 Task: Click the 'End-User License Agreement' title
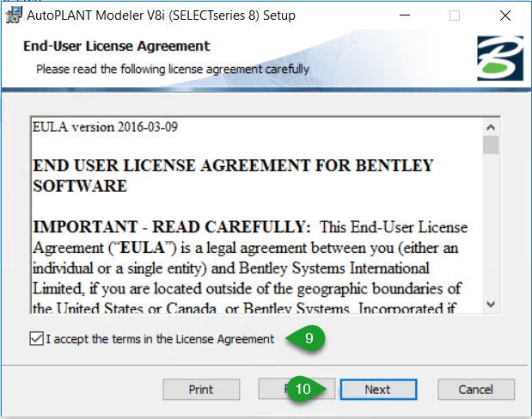[117, 46]
